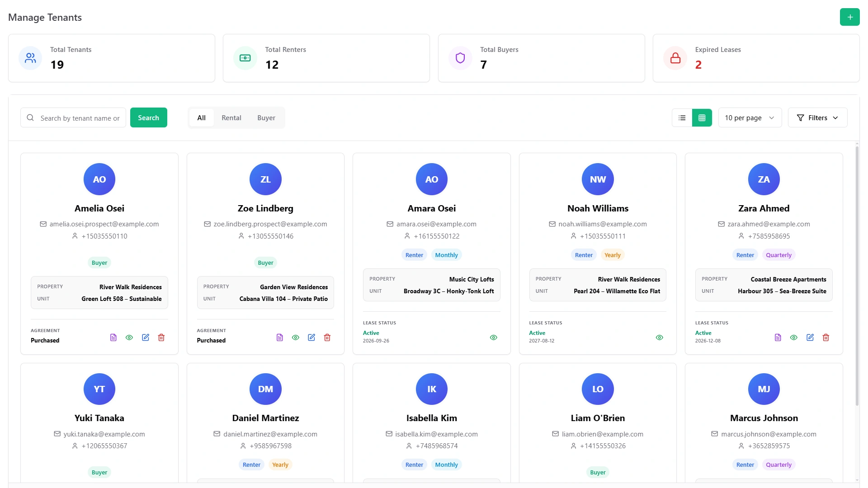Click Zara Ahmed's ZA avatar
Viewport: 868px width, 488px height.
(x=764, y=179)
